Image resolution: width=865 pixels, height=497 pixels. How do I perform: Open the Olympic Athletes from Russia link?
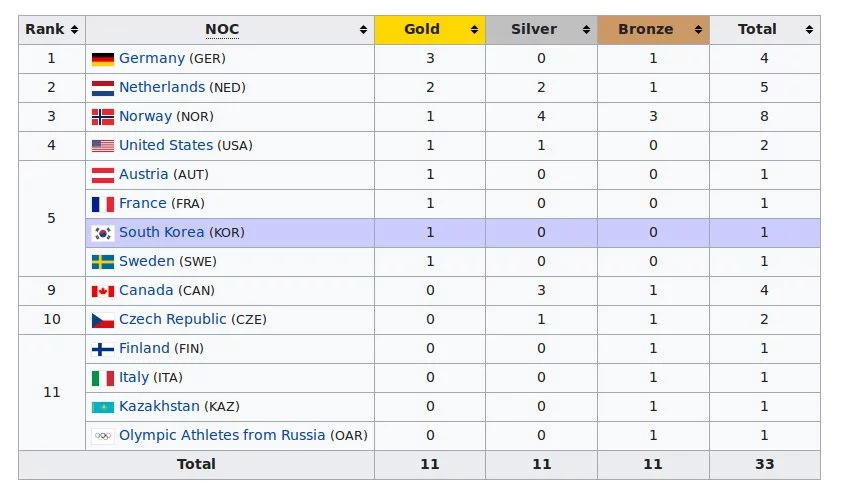coord(222,436)
